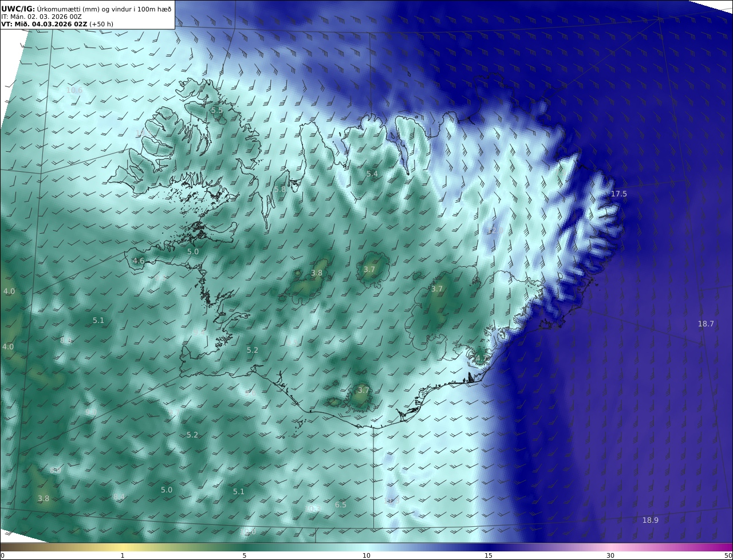Click the 4.6 value on the western peninsula
This screenshot has width=733, height=560.
point(139,261)
